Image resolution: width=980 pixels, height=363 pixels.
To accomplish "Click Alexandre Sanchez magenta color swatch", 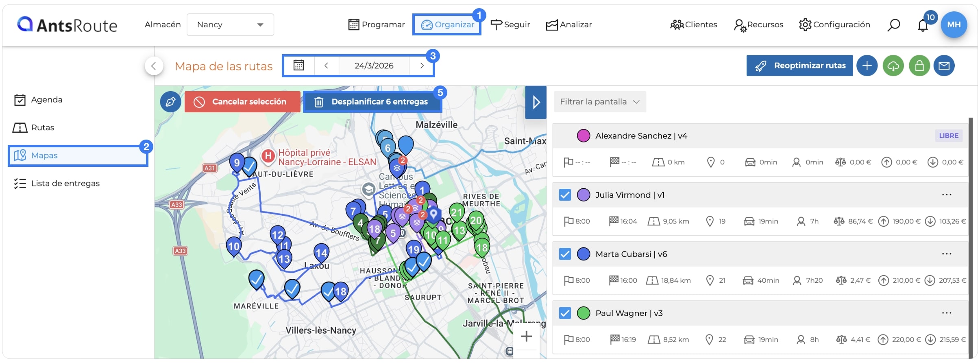I will click(x=584, y=136).
